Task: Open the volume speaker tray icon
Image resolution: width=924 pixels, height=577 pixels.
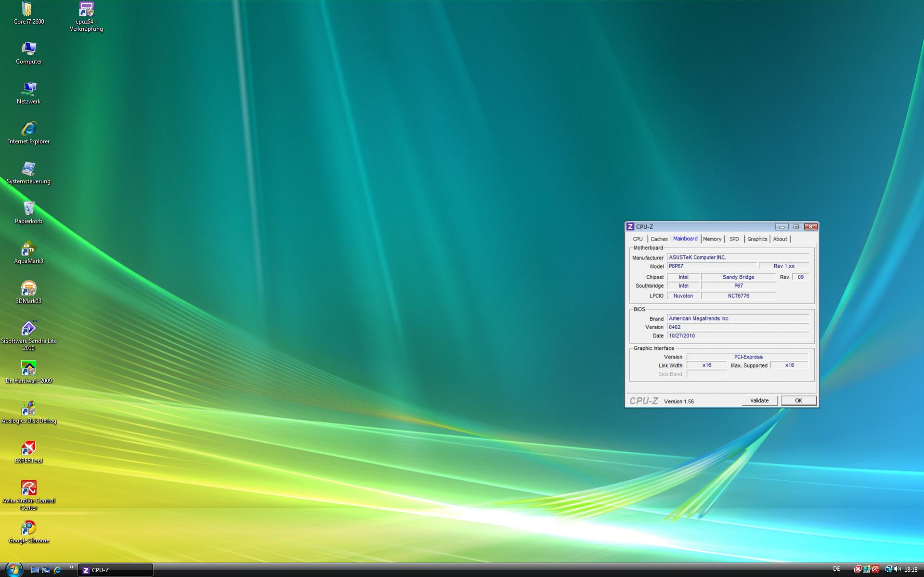Action: tap(897, 569)
